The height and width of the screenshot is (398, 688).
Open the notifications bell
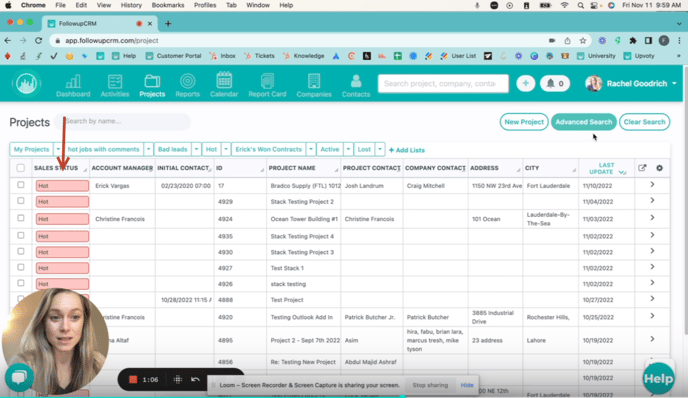[x=555, y=83]
